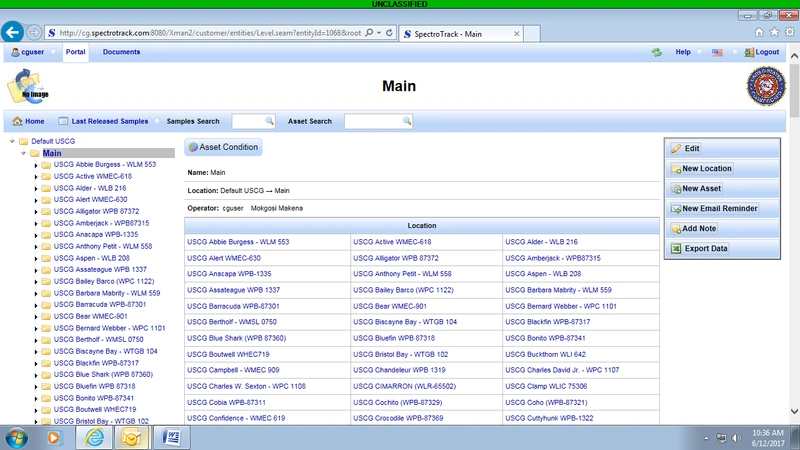Viewport: 800px width, 450px height.
Task: Click the scroll down arrow of page
Action: point(794,411)
